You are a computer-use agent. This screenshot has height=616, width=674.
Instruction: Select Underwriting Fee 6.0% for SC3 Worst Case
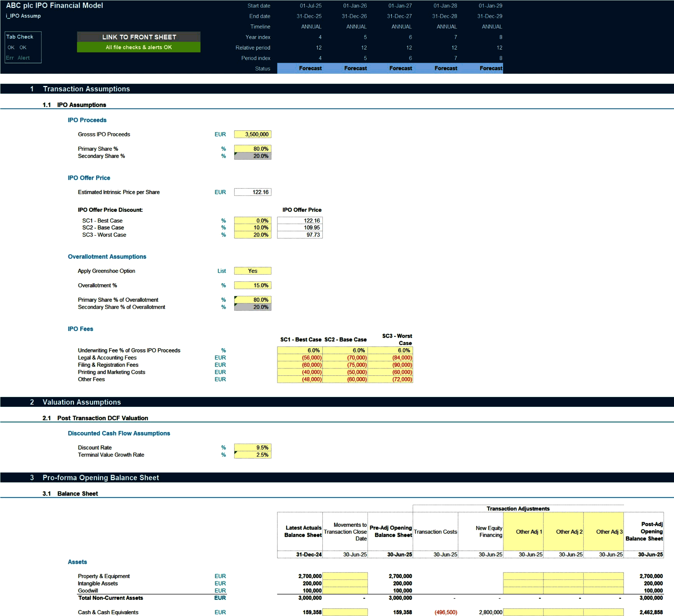390,350
